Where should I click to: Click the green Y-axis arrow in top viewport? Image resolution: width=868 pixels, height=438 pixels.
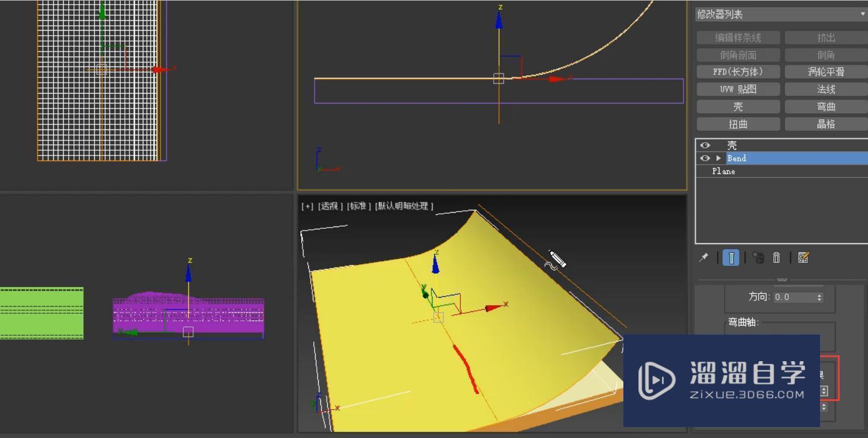pos(102,10)
